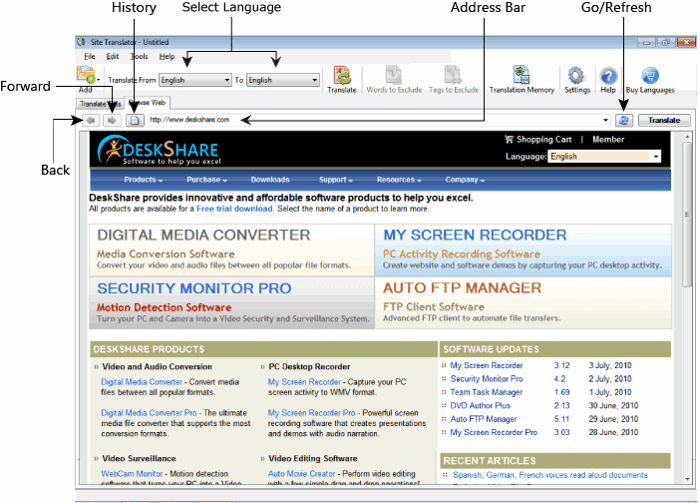Open the Auto FTP Manager banner
Image resolution: width=700 pixels, height=503 pixels.
pyautogui.click(x=523, y=303)
